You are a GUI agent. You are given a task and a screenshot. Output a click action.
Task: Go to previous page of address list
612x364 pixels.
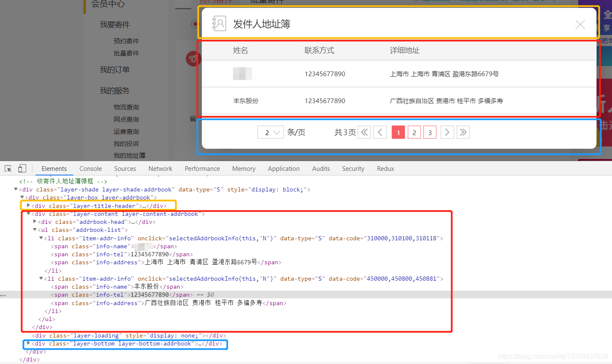tap(380, 133)
